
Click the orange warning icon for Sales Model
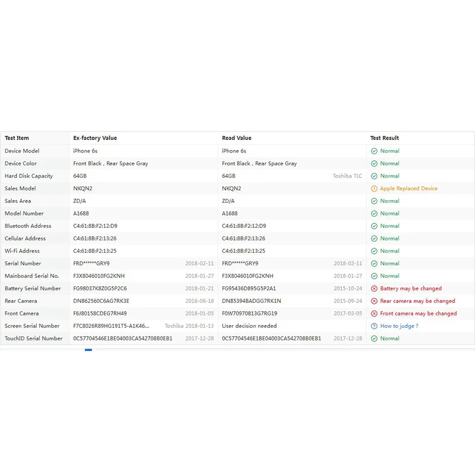pos(374,189)
